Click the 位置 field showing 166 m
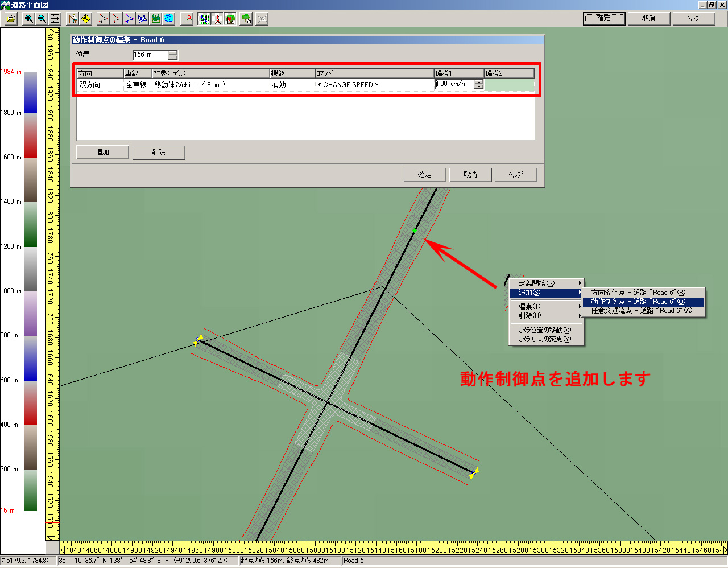Screen dimensions: 728x568 (150, 55)
